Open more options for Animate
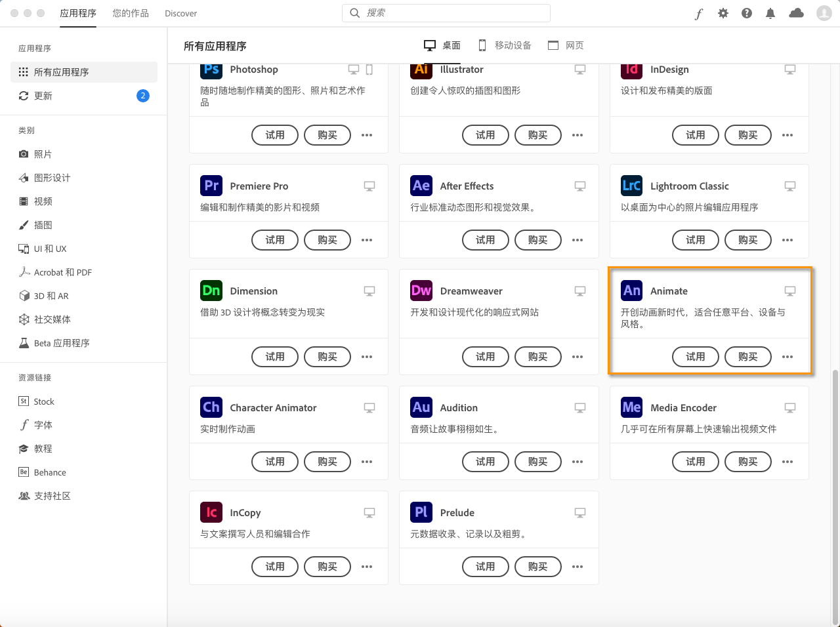This screenshot has width=840, height=627. click(787, 357)
